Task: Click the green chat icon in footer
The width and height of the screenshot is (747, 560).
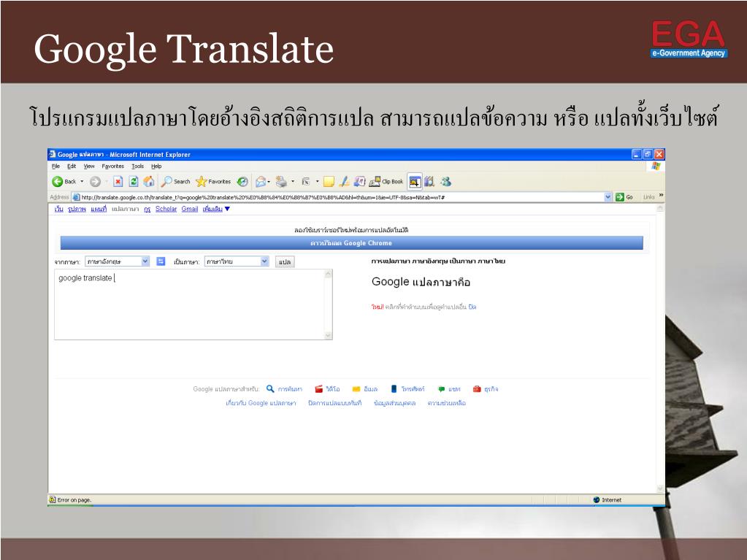Action: pyautogui.click(x=441, y=389)
